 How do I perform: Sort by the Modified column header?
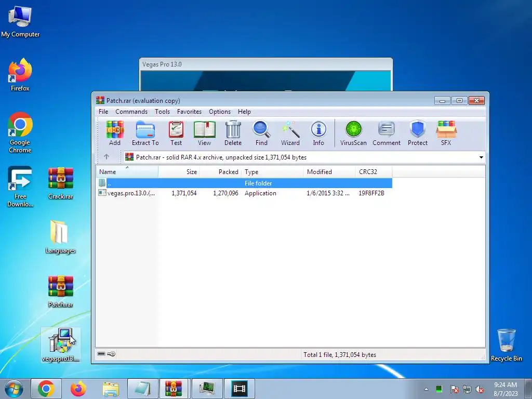point(329,171)
